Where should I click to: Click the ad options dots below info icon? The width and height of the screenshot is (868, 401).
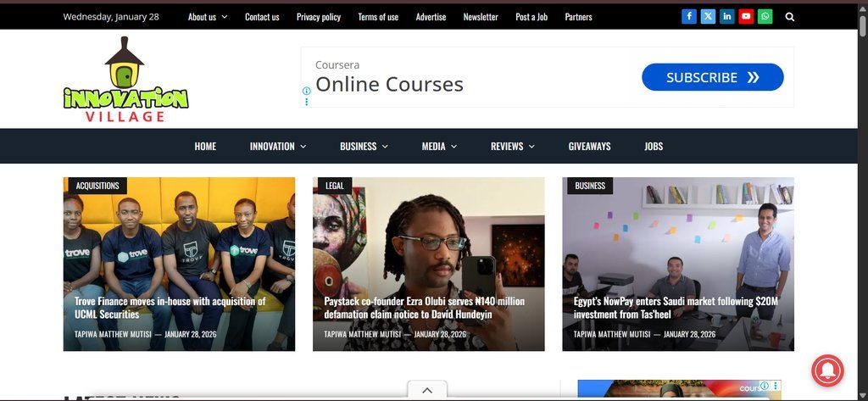pos(306,102)
